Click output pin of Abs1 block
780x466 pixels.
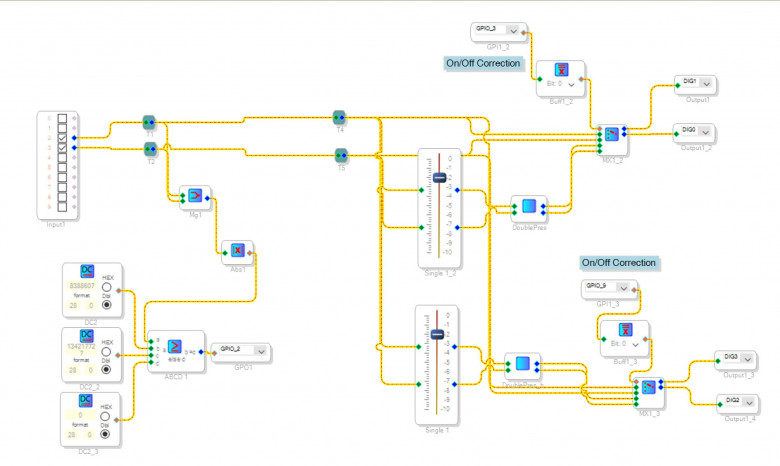click(249, 253)
